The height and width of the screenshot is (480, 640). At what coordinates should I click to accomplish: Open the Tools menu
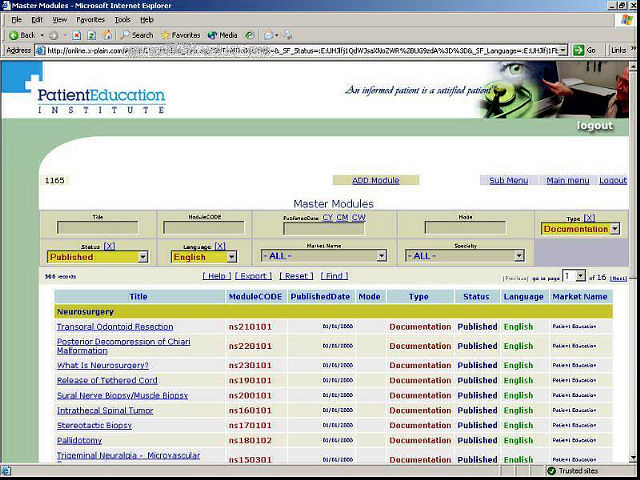(x=122, y=19)
